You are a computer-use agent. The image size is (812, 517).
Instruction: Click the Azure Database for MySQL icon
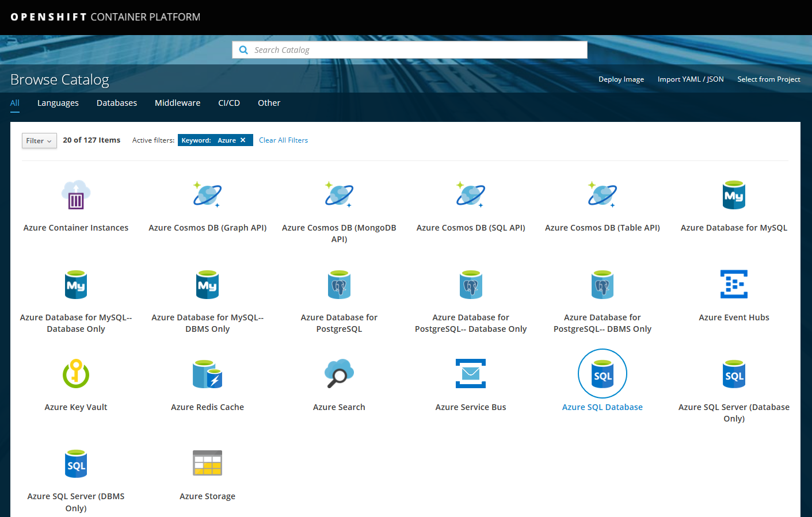[x=734, y=195]
